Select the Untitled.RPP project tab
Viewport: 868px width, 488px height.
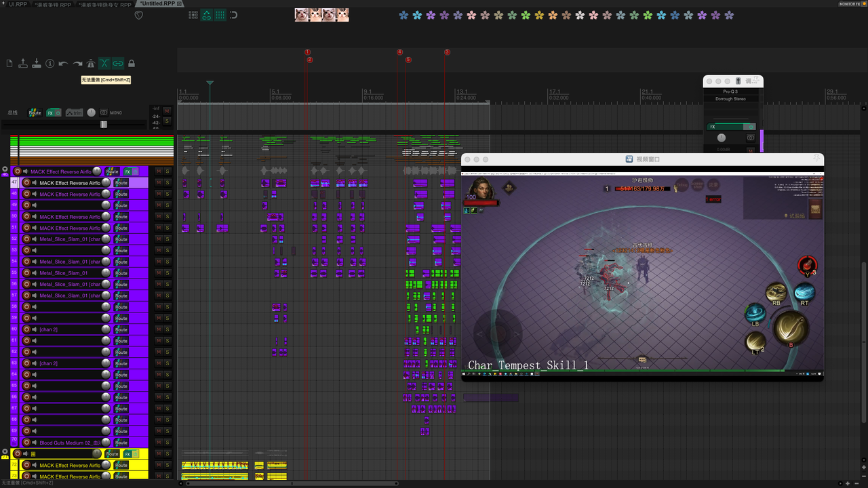[x=157, y=4]
